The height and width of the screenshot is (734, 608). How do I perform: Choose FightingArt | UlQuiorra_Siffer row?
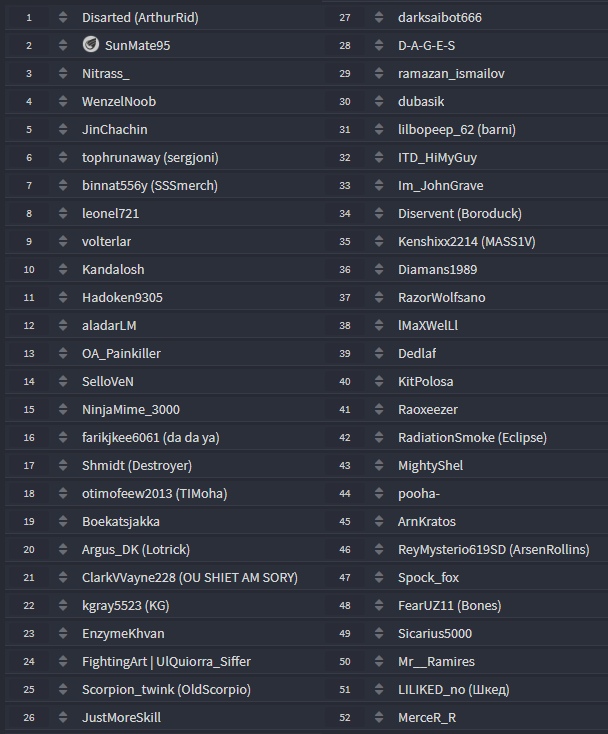166,661
